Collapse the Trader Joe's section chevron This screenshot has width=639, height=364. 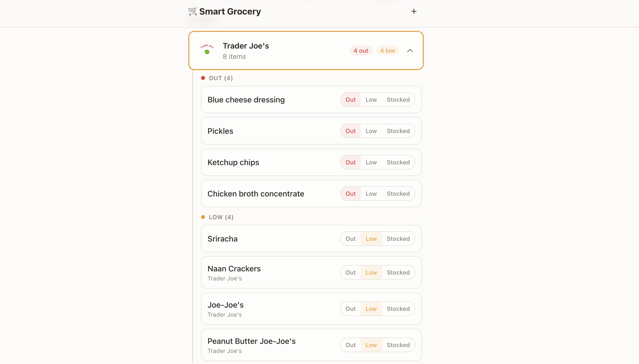[410, 51]
